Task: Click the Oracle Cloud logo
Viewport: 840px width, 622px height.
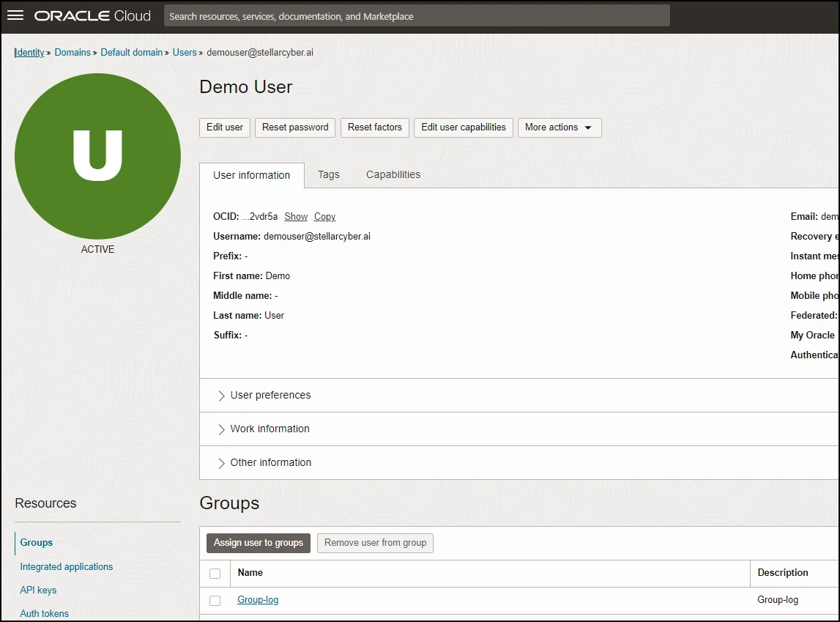Action: coord(92,15)
